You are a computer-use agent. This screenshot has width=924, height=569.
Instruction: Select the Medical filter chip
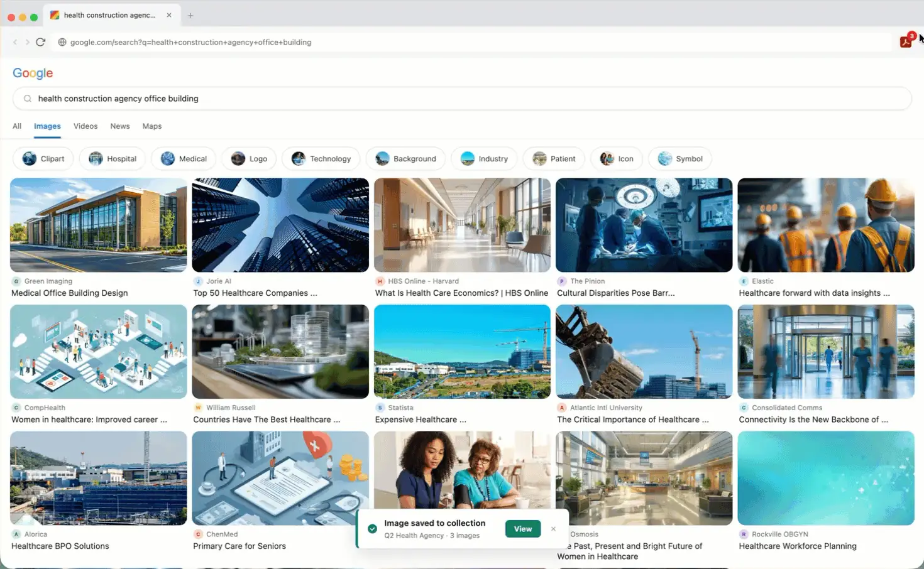point(184,159)
